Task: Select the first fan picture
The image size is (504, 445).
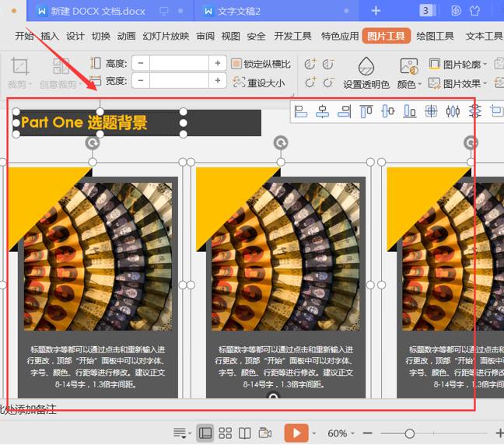Action: click(98, 257)
